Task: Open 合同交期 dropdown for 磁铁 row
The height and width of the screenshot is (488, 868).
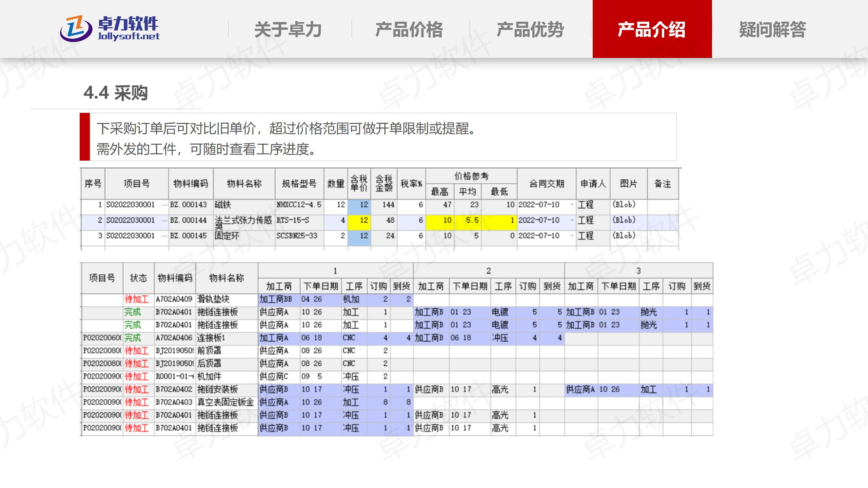Action: click(x=572, y=205)
